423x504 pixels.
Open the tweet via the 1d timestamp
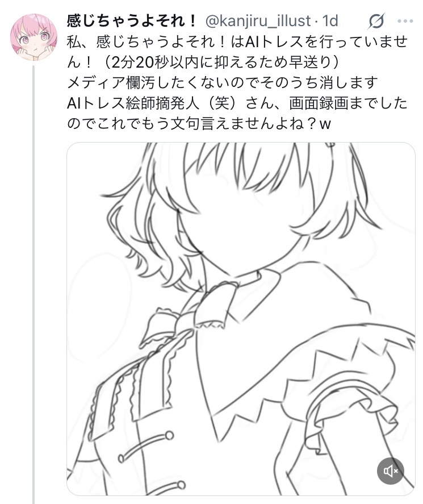point(330,21)
